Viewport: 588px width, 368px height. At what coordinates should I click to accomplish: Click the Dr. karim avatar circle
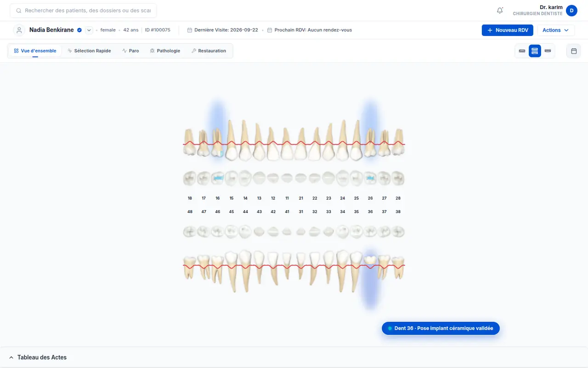click(x=571, y=11)
